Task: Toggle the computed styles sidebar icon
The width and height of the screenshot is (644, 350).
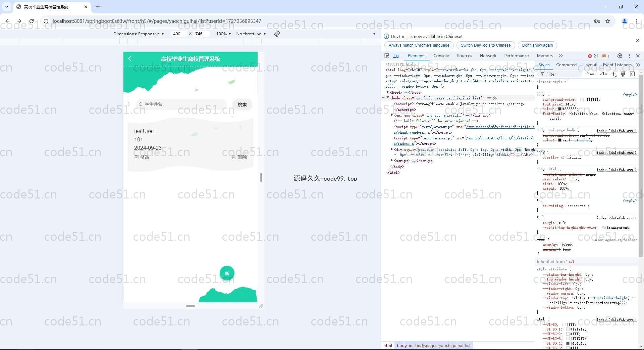Action: click(632, 74)
